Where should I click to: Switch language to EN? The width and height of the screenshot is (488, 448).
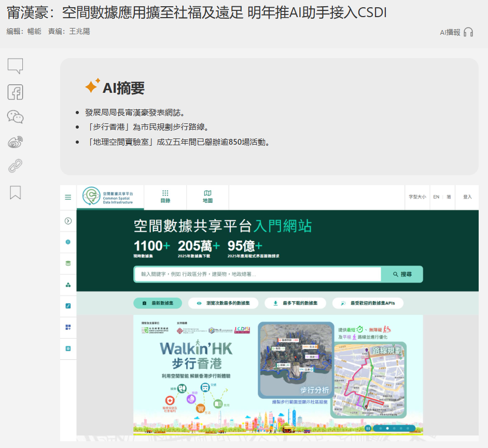point(436,197)
